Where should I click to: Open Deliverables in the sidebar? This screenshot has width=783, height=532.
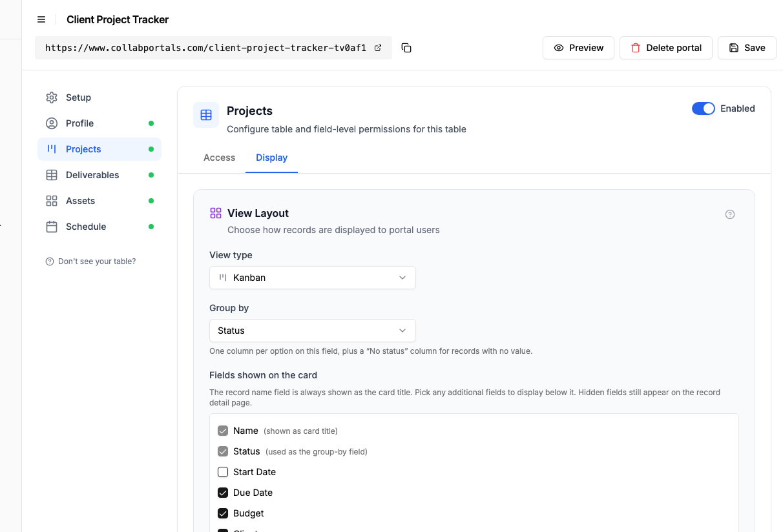99,175
